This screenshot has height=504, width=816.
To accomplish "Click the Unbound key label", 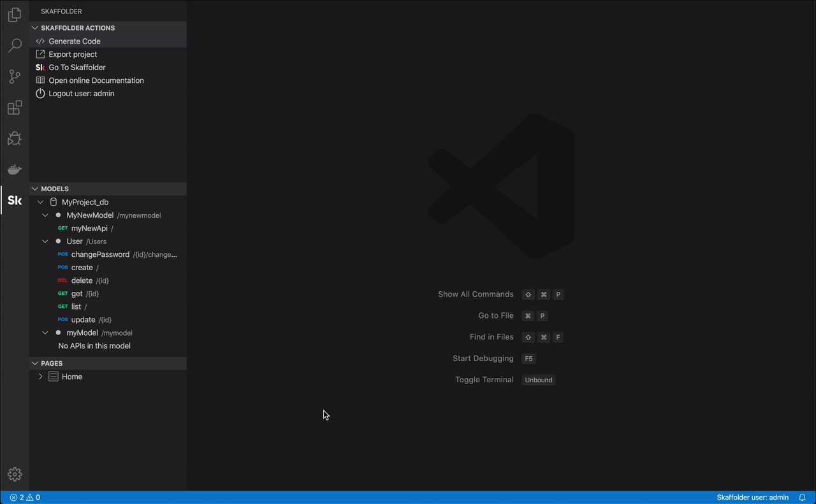I will click(539, 380).
